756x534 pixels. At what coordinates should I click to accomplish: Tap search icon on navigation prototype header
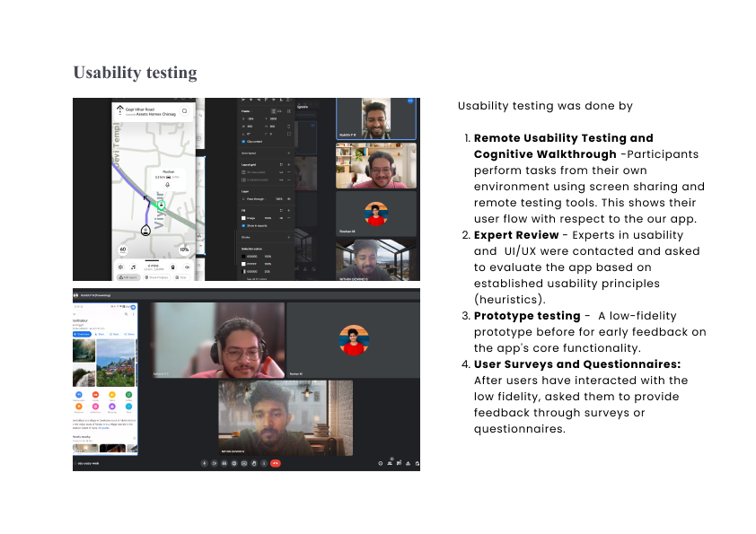click(x=185, y=111)
